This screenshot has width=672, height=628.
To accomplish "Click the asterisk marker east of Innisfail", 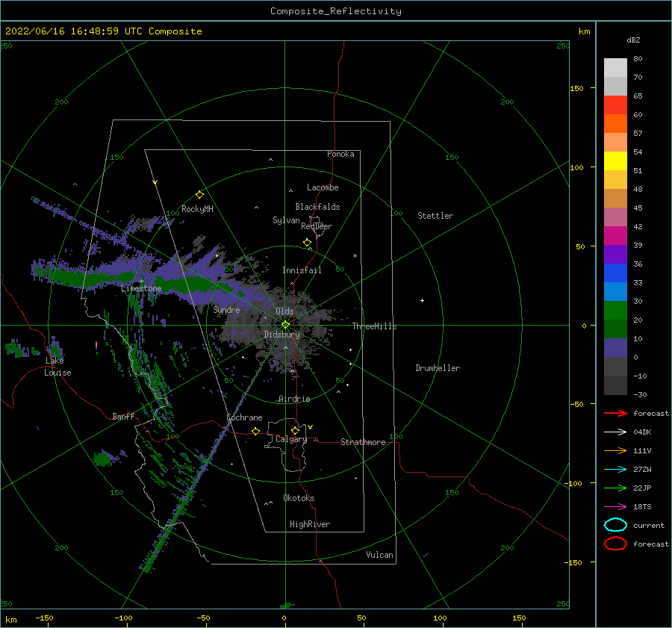I will (x=355, y=256).
